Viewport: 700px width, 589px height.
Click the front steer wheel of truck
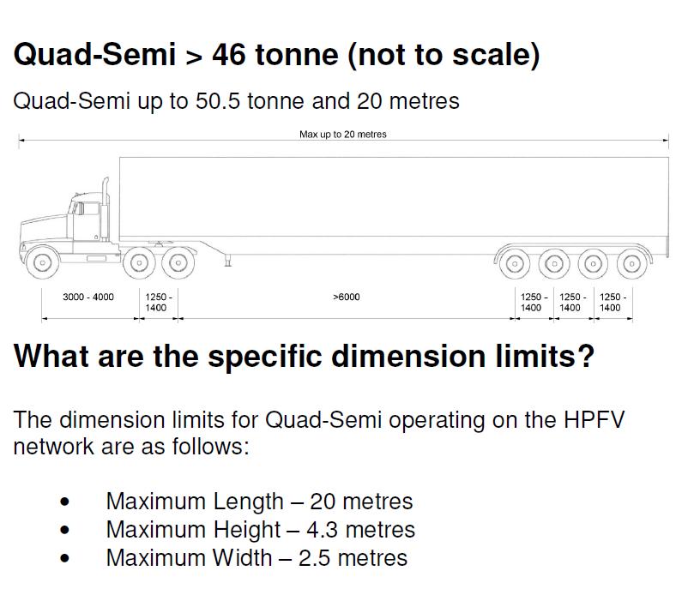click(x=41, y=261)
